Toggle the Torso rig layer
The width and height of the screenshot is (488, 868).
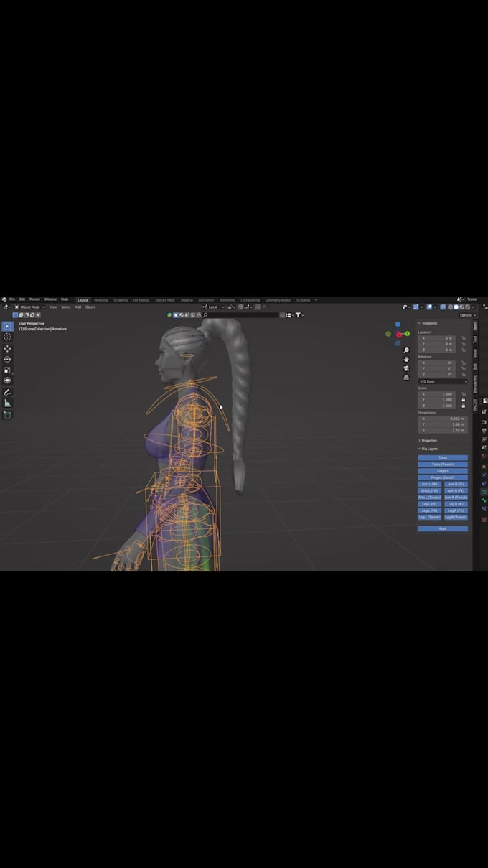(442, 457)
